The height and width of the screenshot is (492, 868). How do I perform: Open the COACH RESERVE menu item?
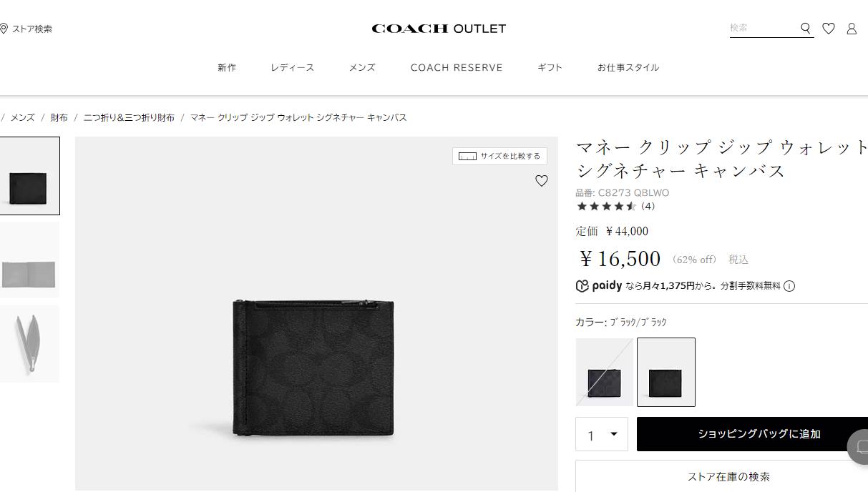click(x=457, y=67)
